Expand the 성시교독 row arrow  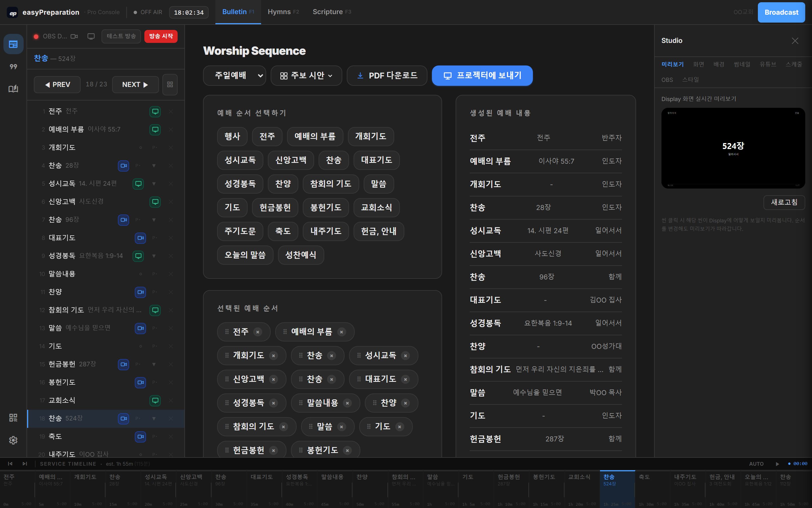[154, 184]
